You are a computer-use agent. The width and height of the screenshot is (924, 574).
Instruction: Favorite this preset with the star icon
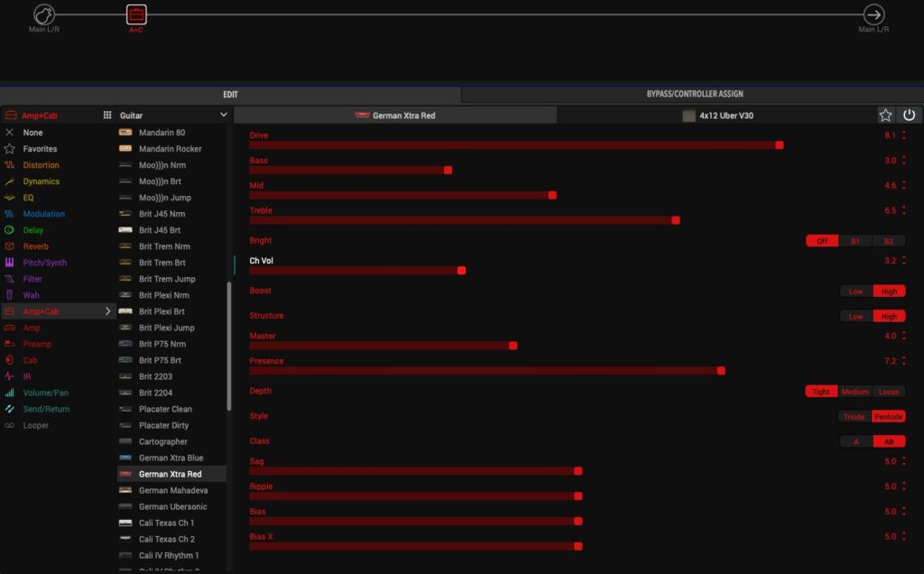(886, 116)
